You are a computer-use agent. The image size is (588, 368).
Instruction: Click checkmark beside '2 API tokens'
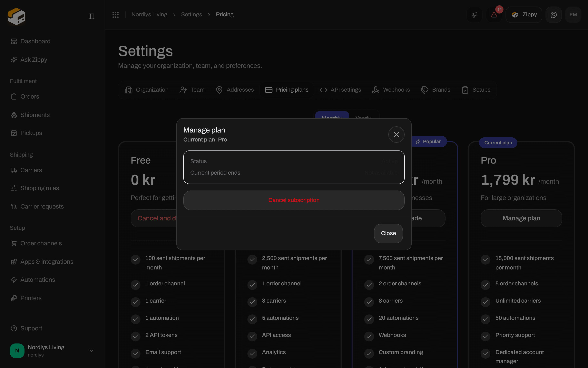point(135,336)
